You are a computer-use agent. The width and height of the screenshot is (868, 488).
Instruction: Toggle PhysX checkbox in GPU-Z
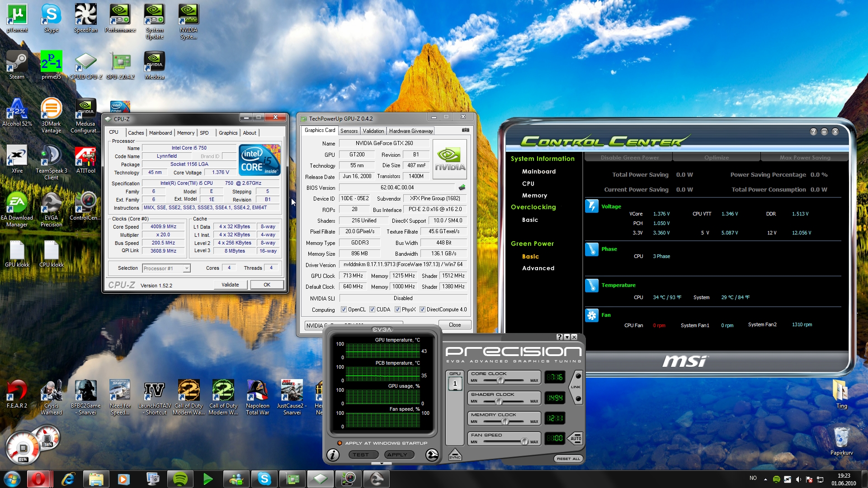click(397, 310)
